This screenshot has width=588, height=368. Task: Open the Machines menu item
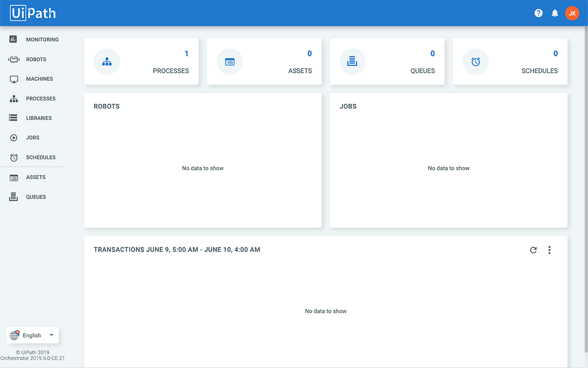click(x=40, y=79)
